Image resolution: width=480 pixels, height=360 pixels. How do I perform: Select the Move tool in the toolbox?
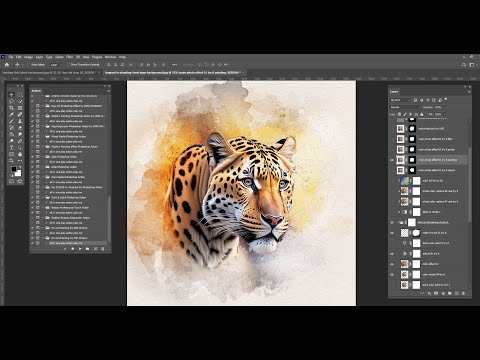(x=11, y=95)
